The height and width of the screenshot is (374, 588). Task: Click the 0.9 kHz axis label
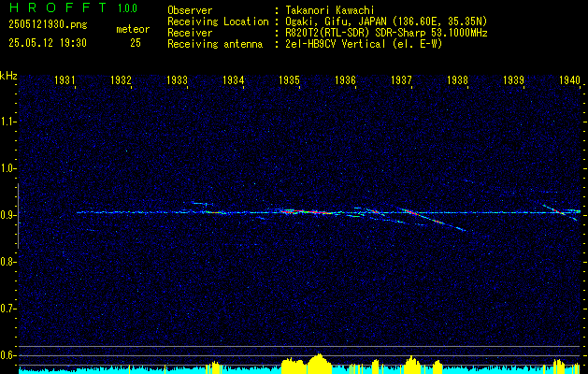(8, 215)
